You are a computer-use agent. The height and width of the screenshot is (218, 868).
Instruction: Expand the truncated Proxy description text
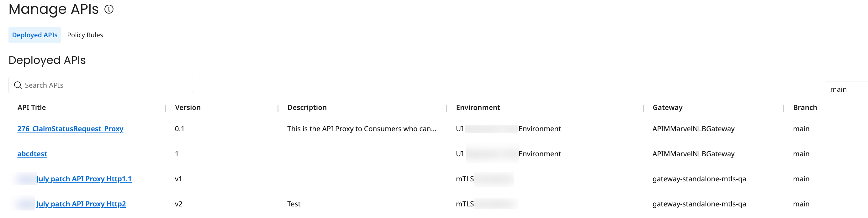click(x=362, y=128)
